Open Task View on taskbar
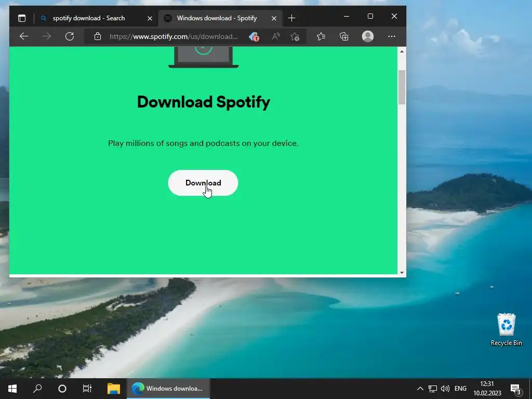532x399 pixels. (x=87, y=389)
